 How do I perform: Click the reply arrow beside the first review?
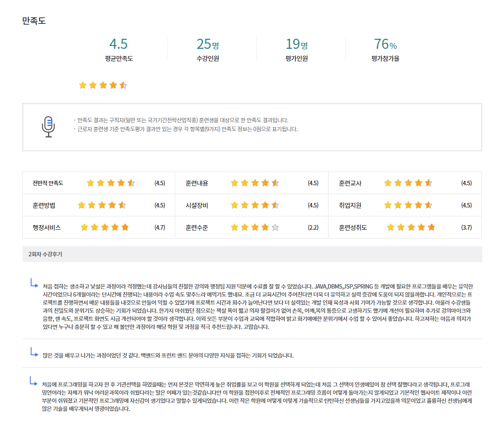coord(34,283)
